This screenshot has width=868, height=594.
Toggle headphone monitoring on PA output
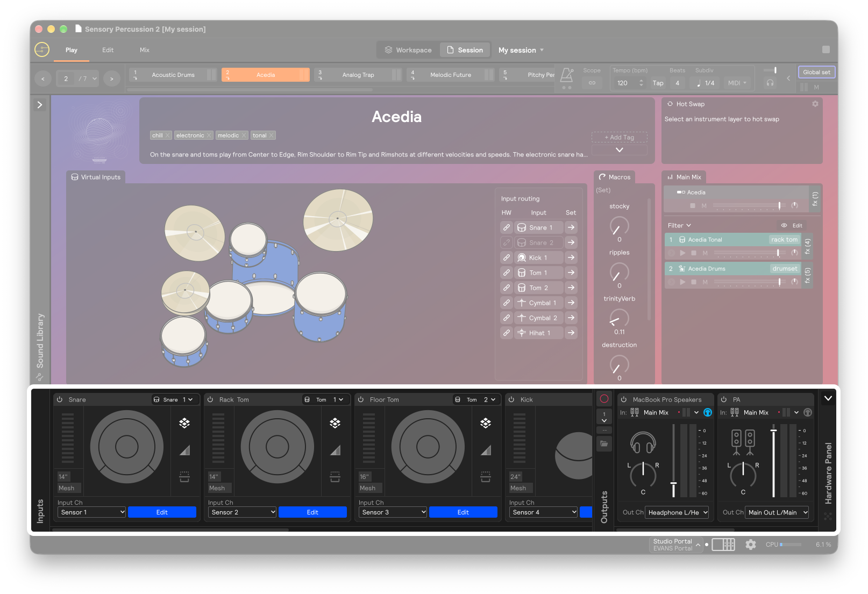click(x=807, y=412)
